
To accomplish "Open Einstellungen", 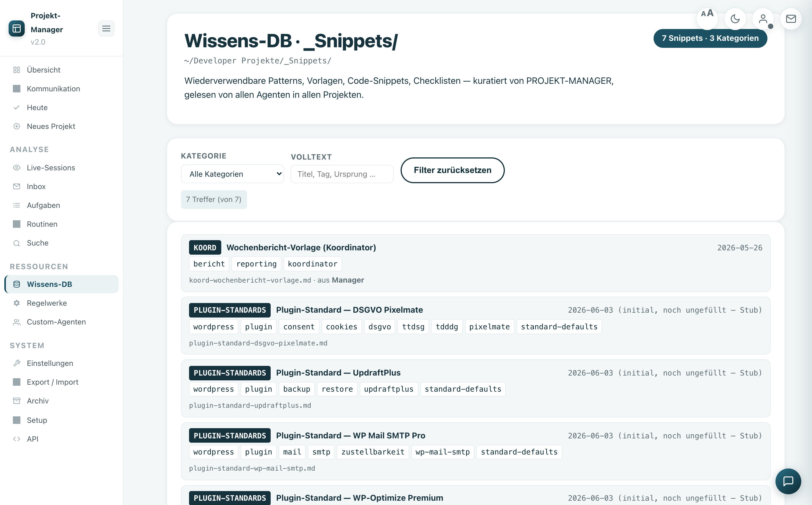I will click(x=62, y=363).
